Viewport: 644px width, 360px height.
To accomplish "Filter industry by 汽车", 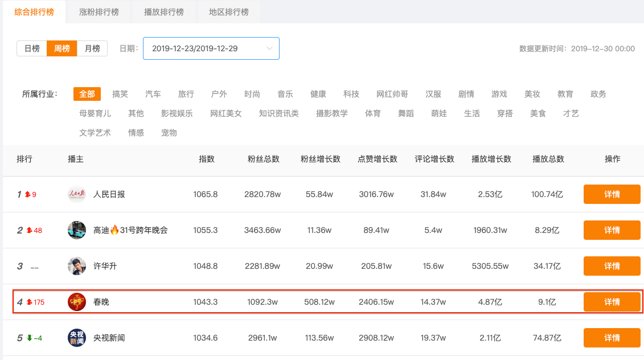I will tap(153, 94).
